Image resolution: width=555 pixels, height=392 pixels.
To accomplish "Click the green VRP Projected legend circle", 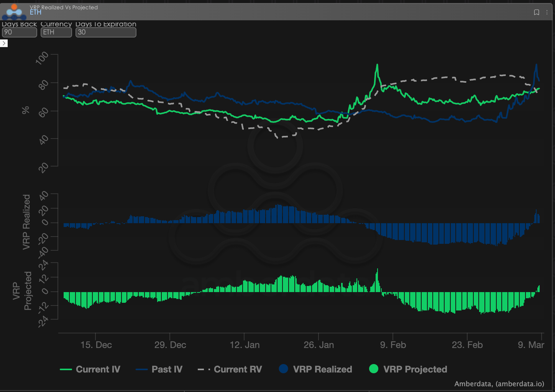I will point(374,369).
